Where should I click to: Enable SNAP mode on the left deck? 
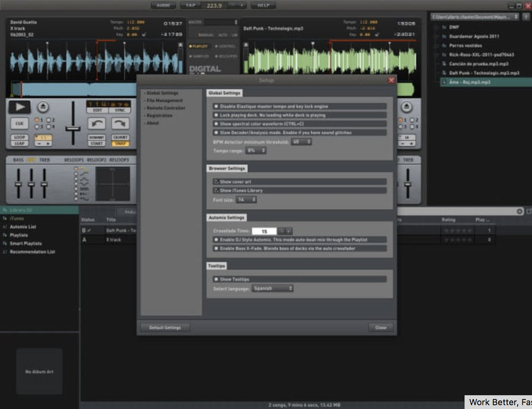tap(120, 144)
